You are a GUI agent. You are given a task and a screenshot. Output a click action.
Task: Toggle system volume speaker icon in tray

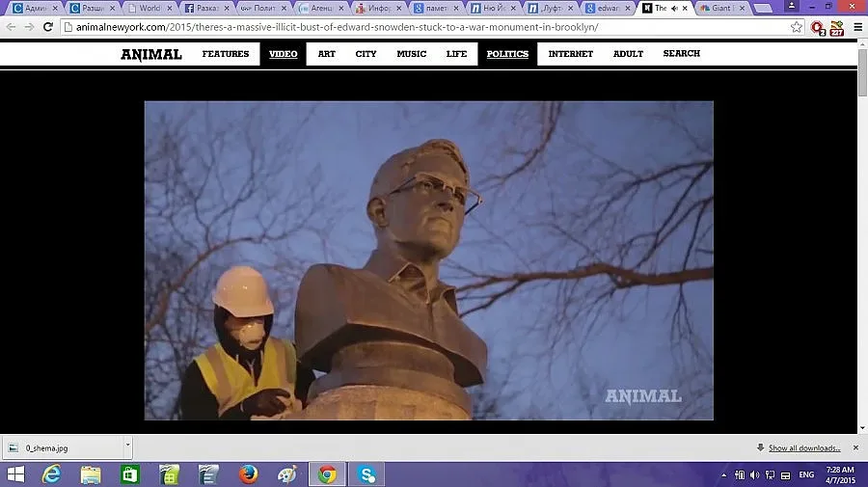[x=754, y=474]
